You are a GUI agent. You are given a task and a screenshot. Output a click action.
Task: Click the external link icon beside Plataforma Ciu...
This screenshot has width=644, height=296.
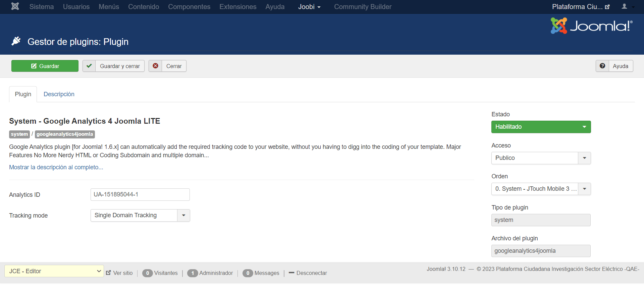coord(607,7)
